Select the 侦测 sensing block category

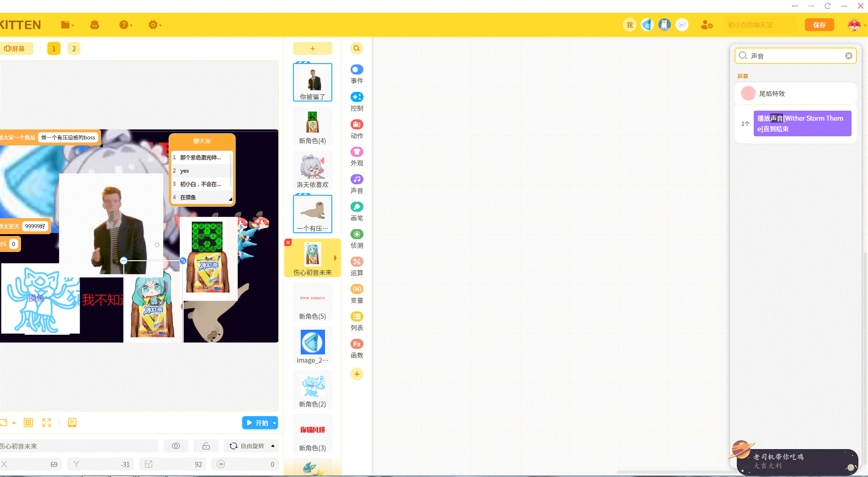pos(357,239)
